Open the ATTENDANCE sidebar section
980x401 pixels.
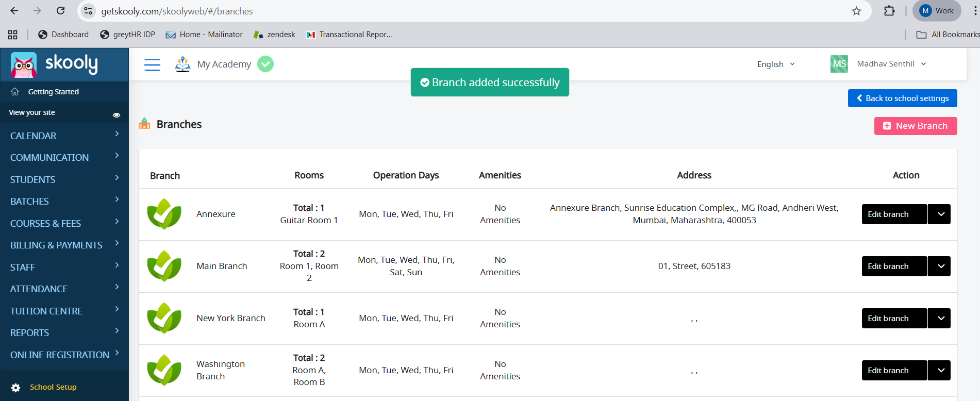[64, 289]
